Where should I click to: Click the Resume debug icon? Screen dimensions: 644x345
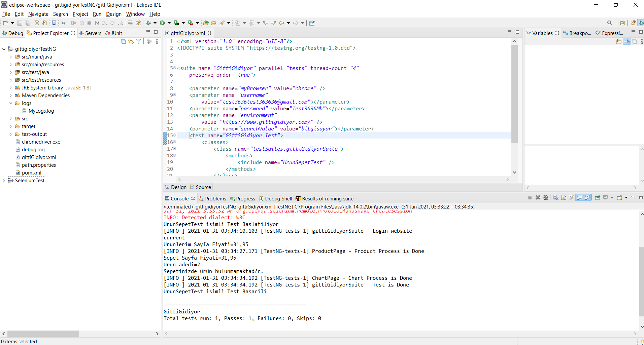[74, 23]
